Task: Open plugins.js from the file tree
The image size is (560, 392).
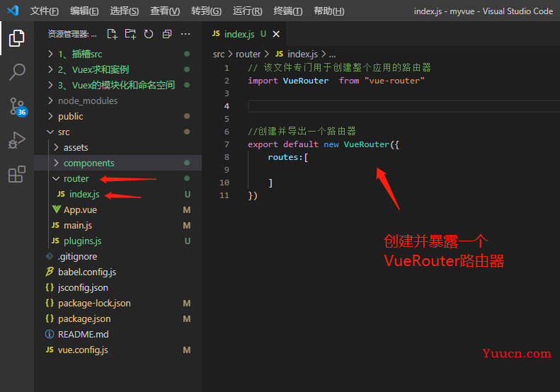Action: coord(83,241)
